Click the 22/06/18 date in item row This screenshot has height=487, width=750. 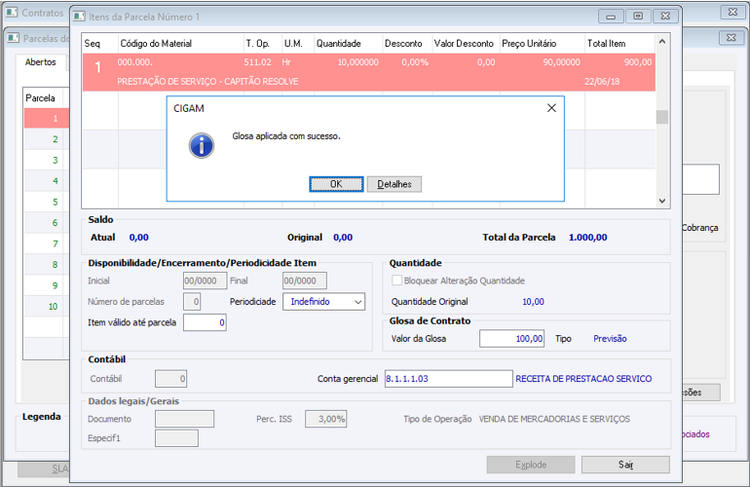click(x=602, y=82)
